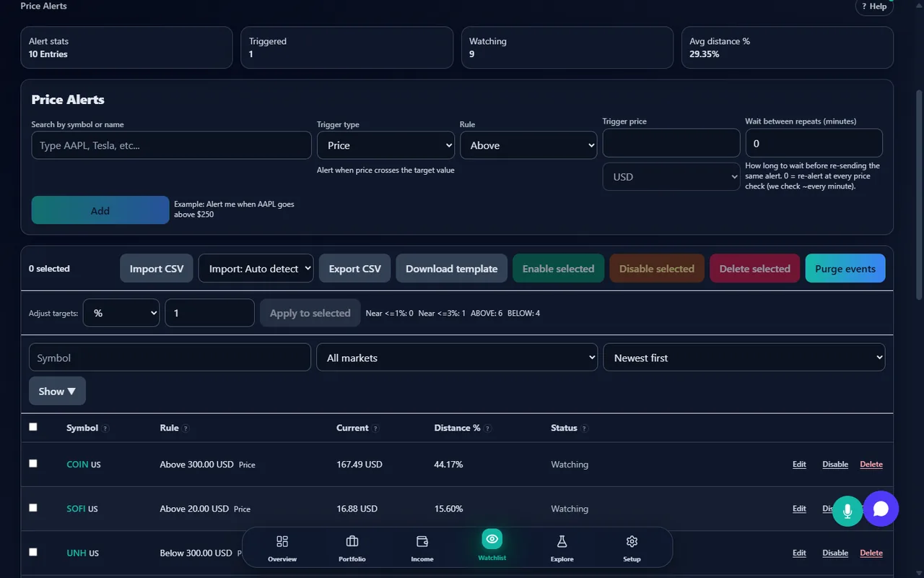Open the COIN symbol link

pos(77,465)
